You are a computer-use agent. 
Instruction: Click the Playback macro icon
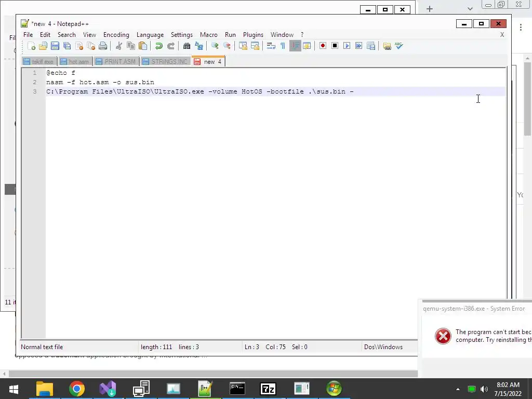pos(347,46)
